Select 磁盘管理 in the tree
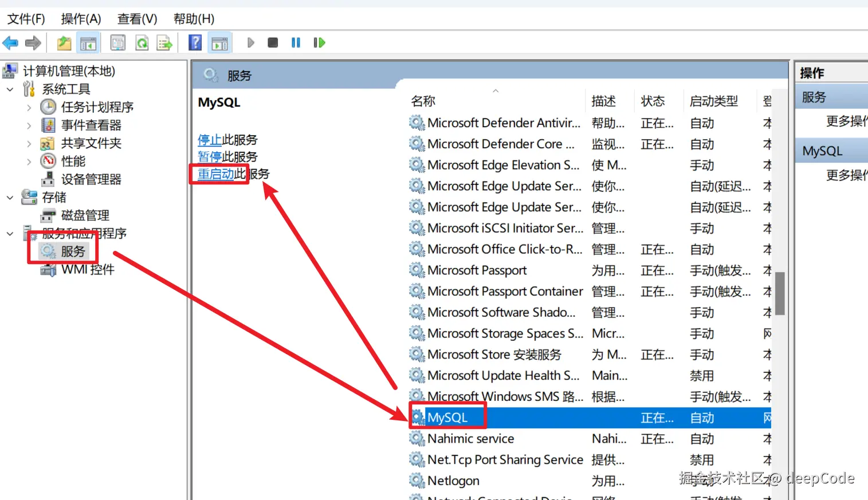The image size is (868, 500). (85, 215)
